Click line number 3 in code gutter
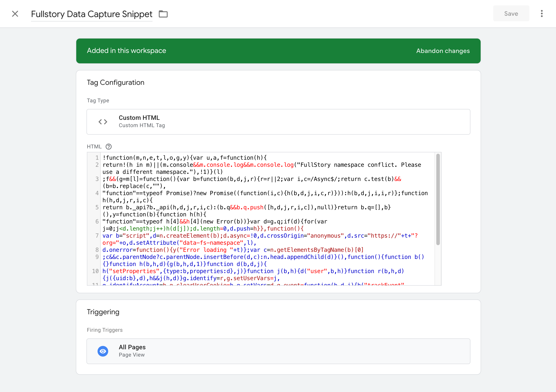 97,179
